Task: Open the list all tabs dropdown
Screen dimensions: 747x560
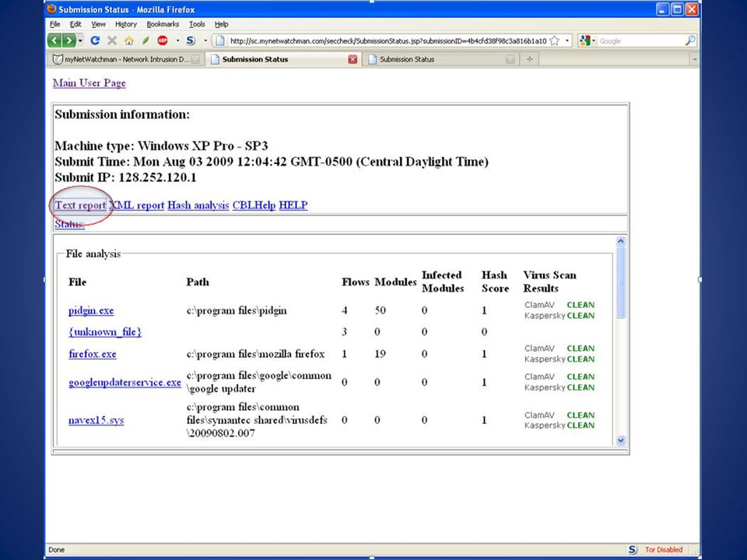Action: 695,60
